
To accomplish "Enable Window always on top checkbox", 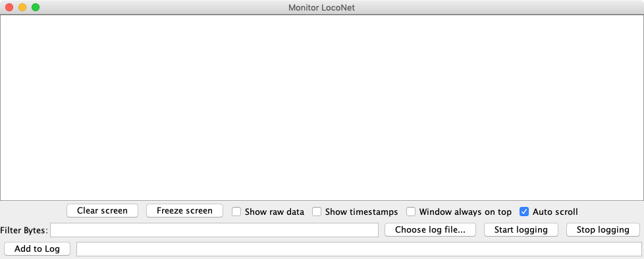I will pos(411,212).
